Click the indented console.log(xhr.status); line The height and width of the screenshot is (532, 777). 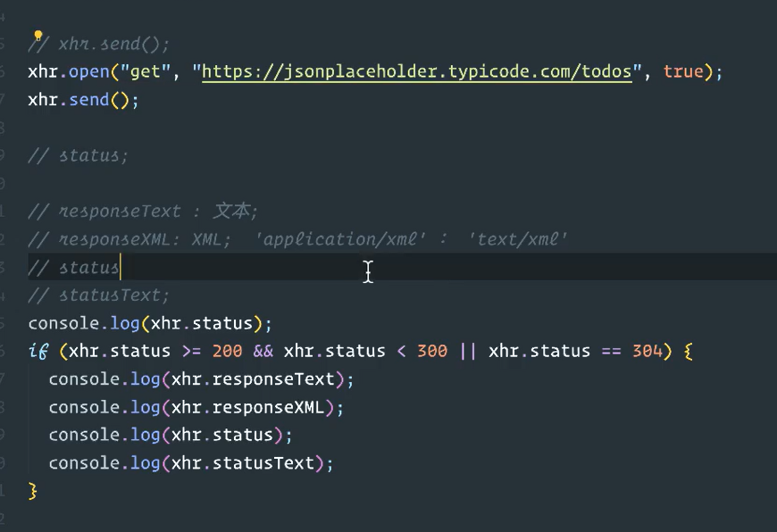tap(171, 435)
